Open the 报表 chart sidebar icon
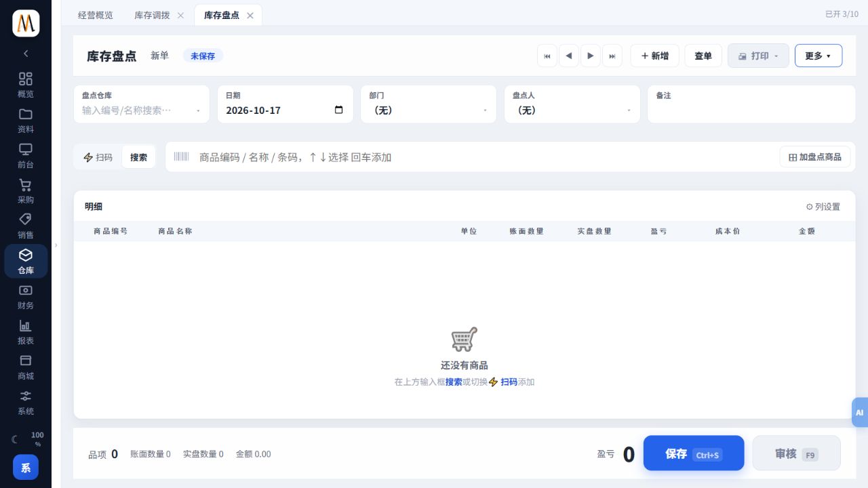Image resolution: width=868 pixels, height=488 pixels. (x=26, y=331)
